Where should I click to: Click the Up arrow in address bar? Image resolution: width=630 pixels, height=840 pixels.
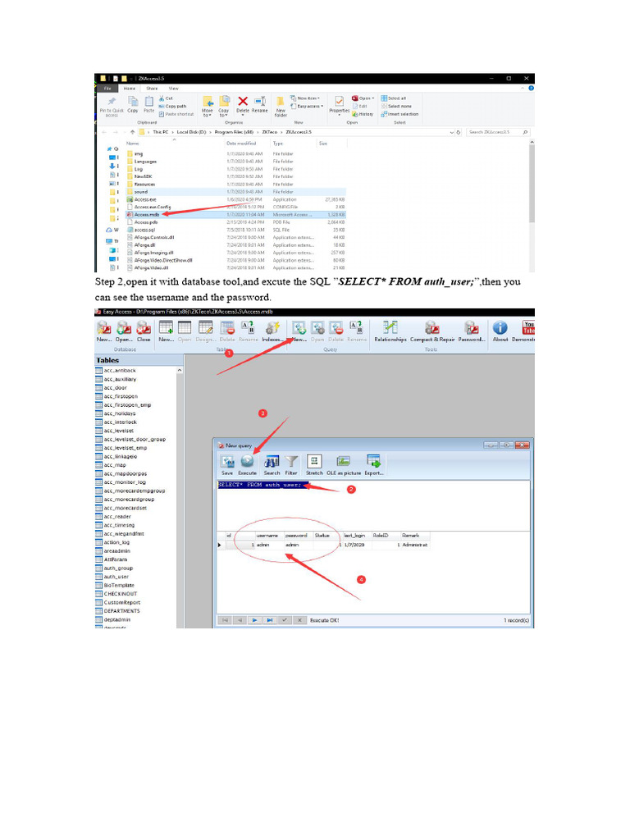tap(132, 132)
